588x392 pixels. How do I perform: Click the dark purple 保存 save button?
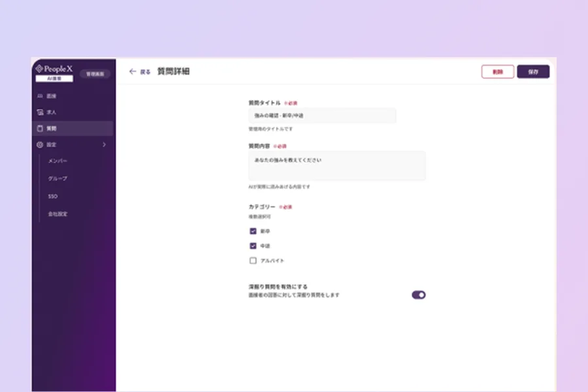[x=533, y=72]
